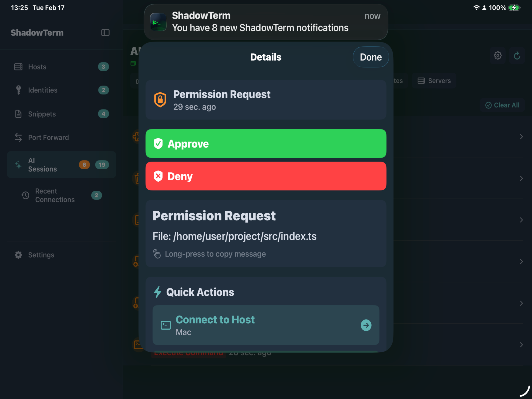Open Hosts in the sidebar
Screen dimensions: 532x399
[x=62, y=67]
